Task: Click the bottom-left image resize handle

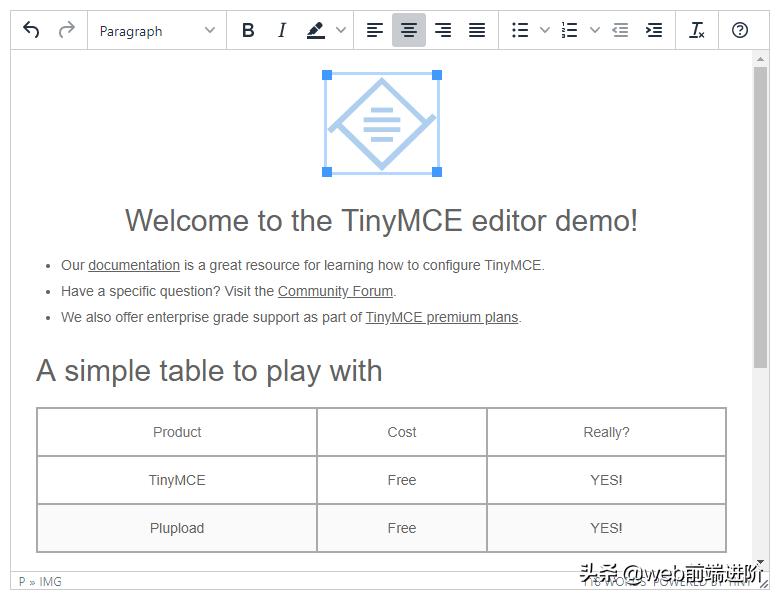Action: 327,172
